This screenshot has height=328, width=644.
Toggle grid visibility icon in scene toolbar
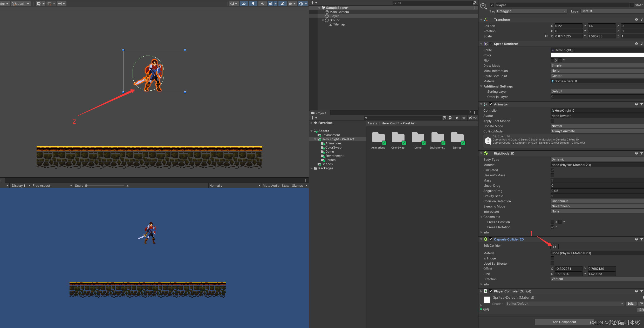coord(39,4)
